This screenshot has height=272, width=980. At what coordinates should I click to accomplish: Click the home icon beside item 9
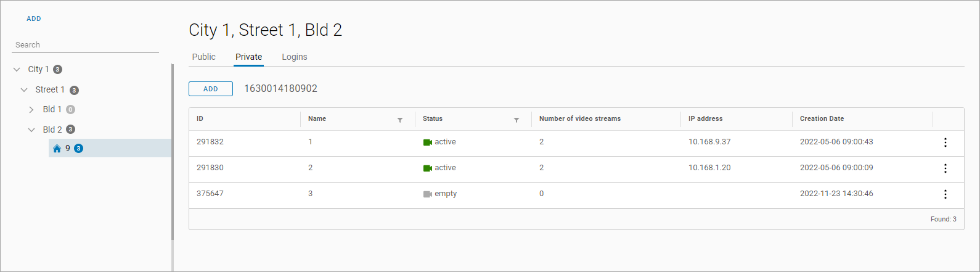coord(57,149)
